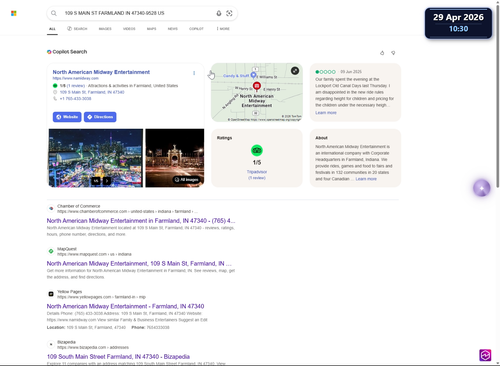Open the Yellow Pages result title
500x366 pixels.
click(125, 306)
